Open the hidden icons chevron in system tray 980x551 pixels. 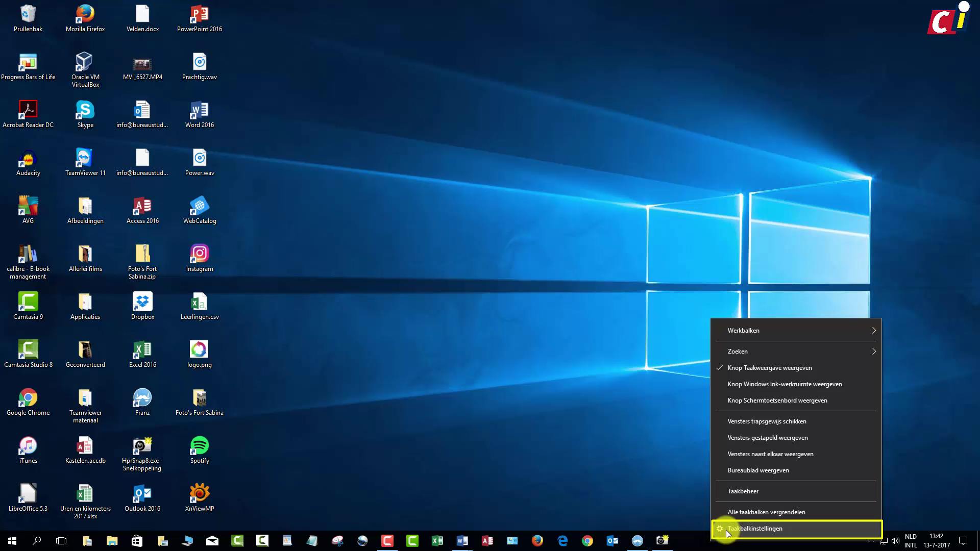(x=872, y=540)
